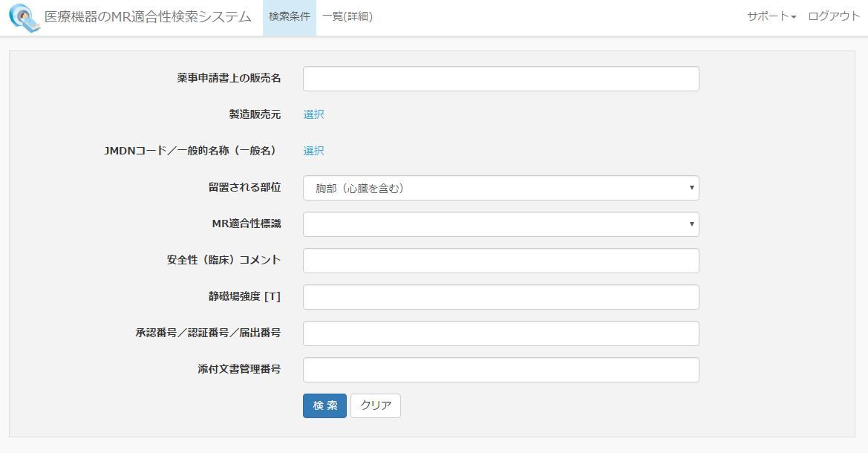Select the 添付文書管理番号 input field
868x453 pixels.
[x=500, y=370]
